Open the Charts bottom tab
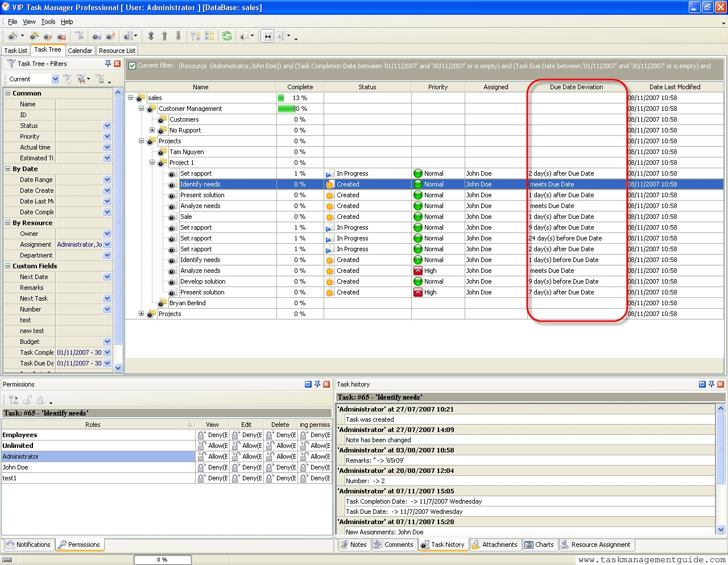Image resolution: width=728 pixels, height=565 pixels. (x=539, y=545)
